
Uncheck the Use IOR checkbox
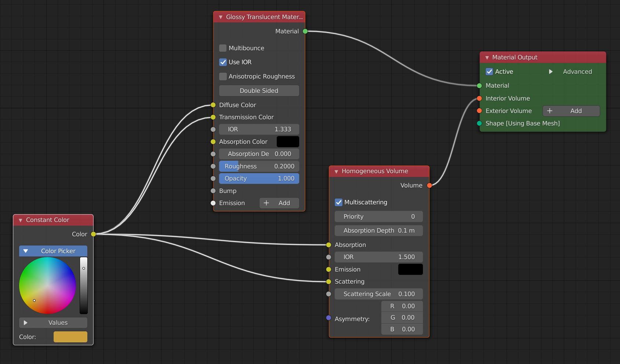223,62
